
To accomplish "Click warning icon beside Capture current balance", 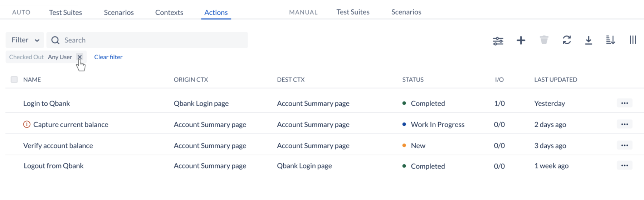I will [27, 124].
